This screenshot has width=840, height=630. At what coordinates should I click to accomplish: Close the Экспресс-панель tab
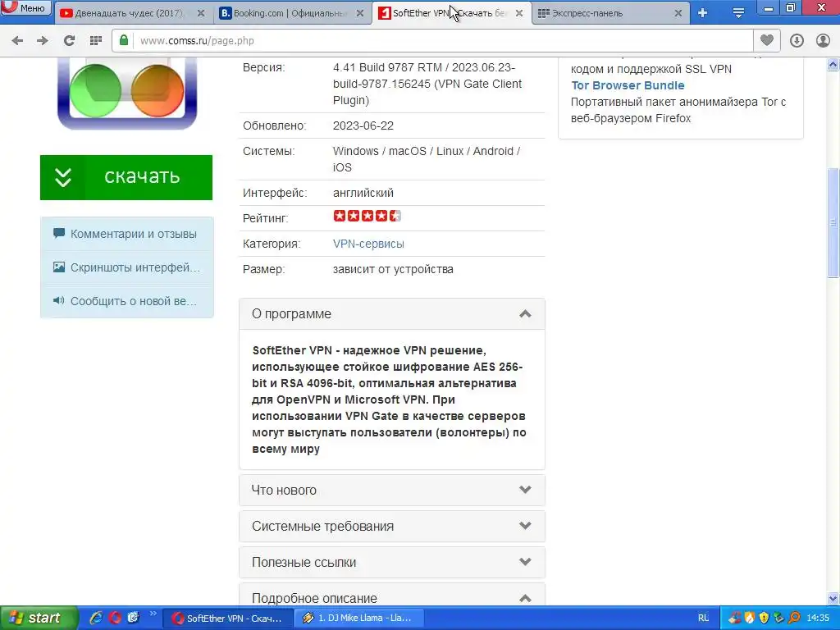tap(678, 13)
